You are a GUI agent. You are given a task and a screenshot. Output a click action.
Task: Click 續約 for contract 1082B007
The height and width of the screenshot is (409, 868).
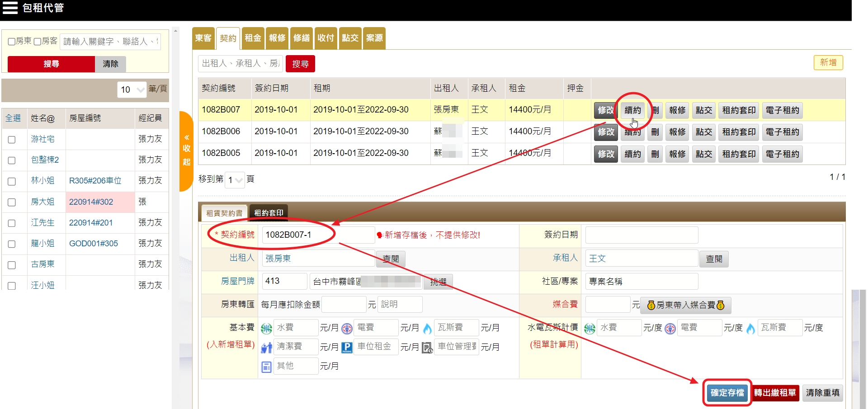point(632,110)
